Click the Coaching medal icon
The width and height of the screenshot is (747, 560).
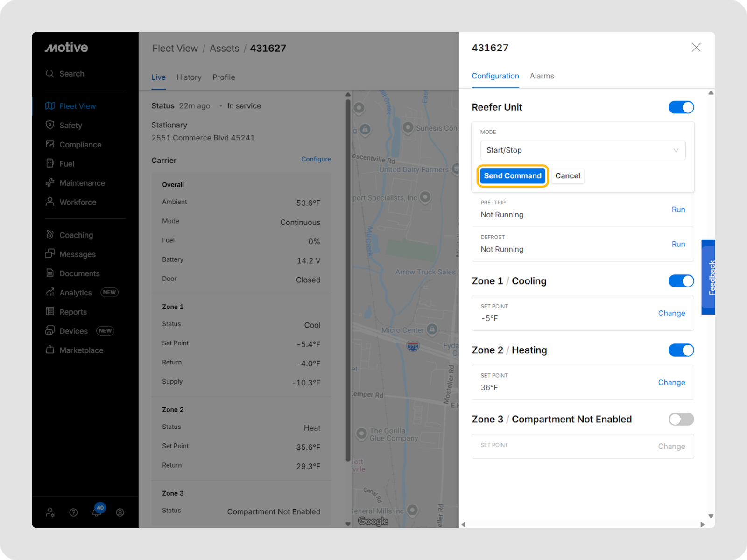(50, 235)
